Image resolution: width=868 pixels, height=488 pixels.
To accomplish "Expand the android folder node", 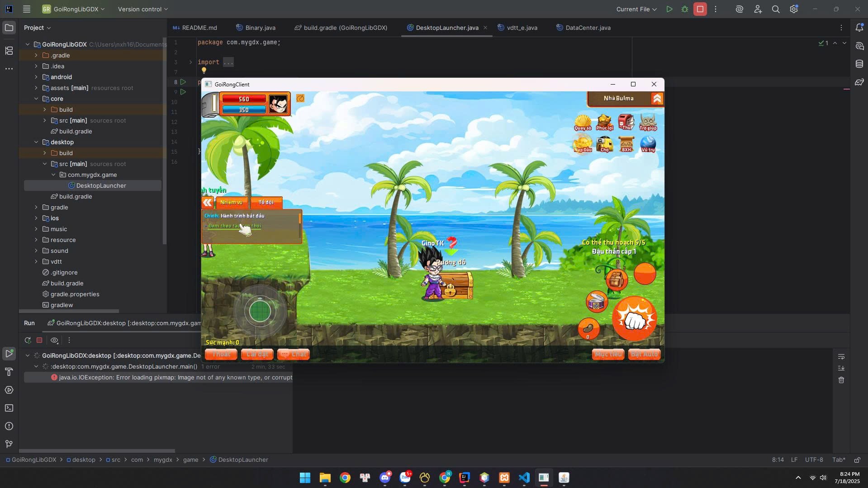I will pyautogui.click(x=36, y=77).
